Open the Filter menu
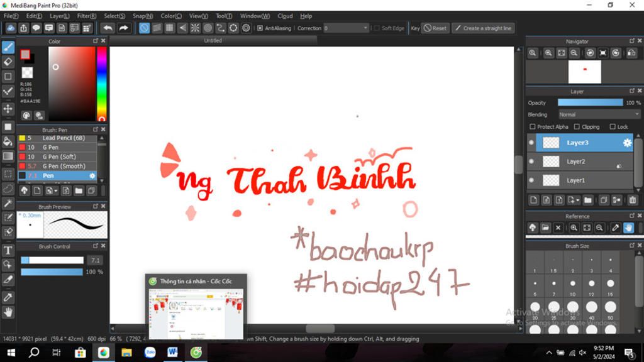Image resolution: width=644 pixels, height=362 pixels. coord(87,16)
